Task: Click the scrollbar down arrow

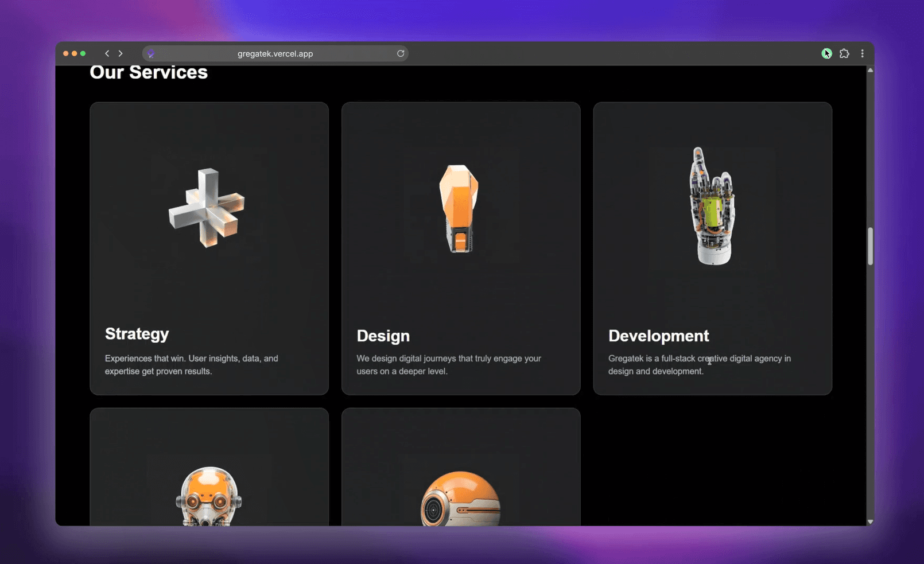Action: [870, 522]
